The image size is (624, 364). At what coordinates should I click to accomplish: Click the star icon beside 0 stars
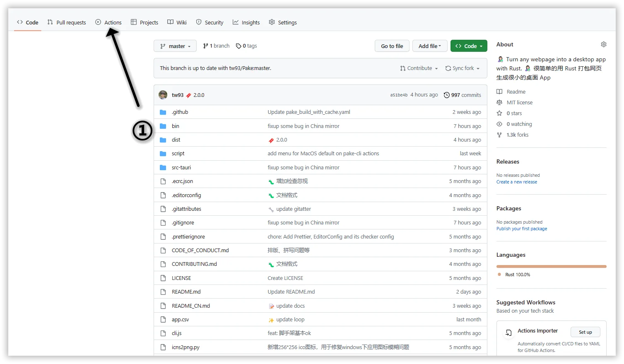[499, 113]
